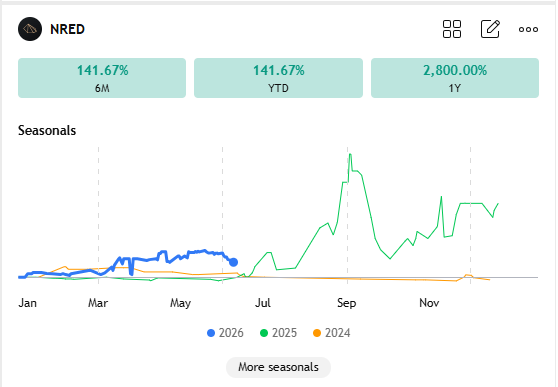
Task: Open the grid layout icon
Action: coord(452,29)
